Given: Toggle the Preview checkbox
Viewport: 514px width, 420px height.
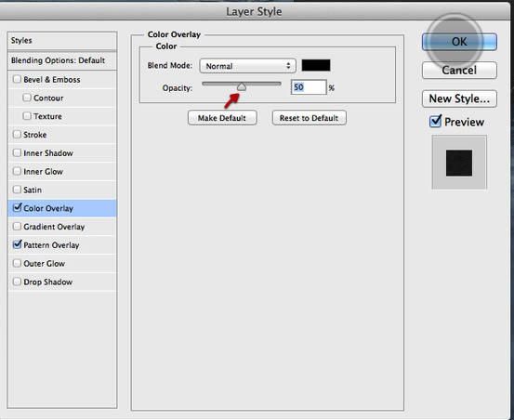Looking at the screenshot, I should [x=436, y=122].
